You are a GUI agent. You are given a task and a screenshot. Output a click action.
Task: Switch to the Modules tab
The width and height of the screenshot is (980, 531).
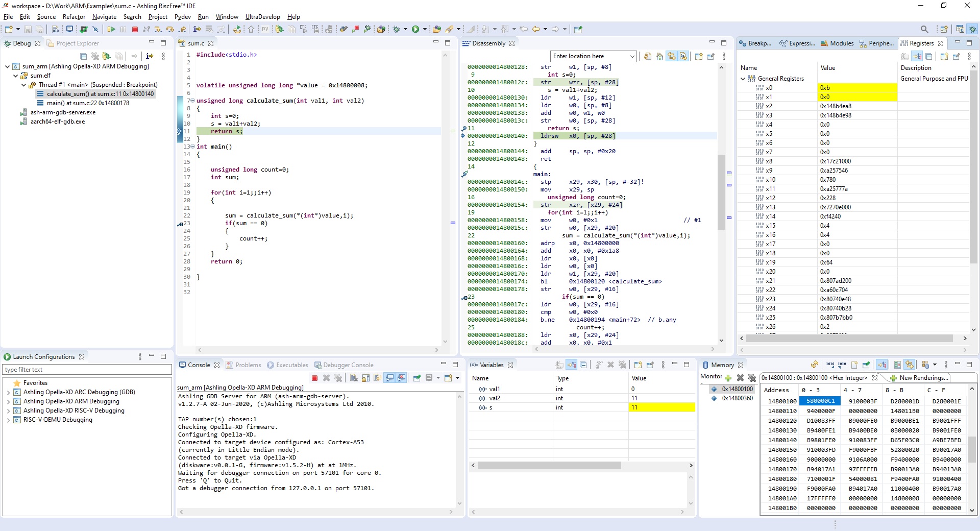[x=837, y=43]
